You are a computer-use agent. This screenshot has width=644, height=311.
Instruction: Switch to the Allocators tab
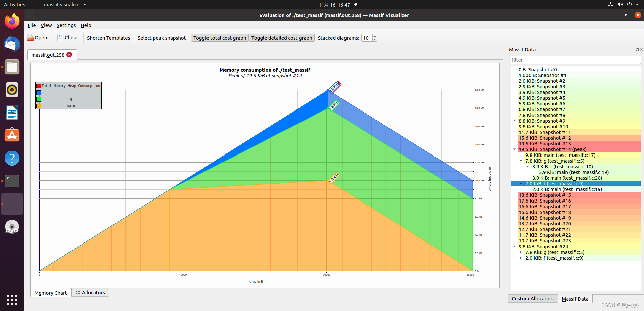pos(90,293)
